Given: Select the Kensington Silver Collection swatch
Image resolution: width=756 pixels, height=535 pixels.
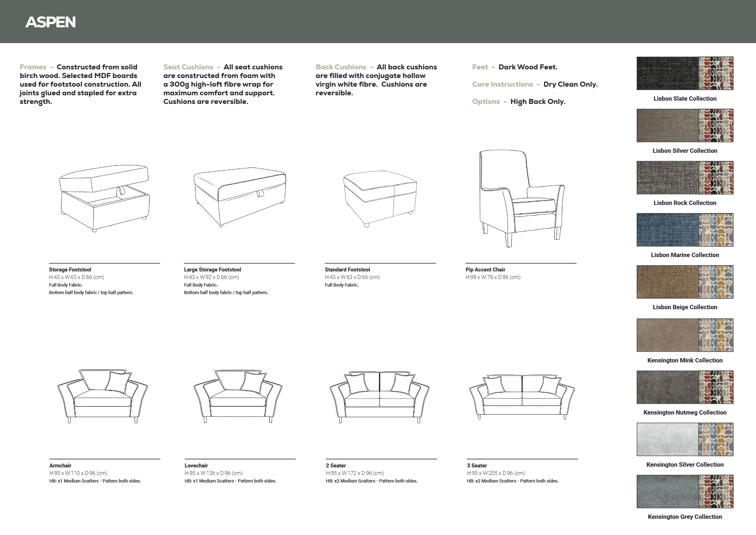Looking at the screenshot, I should pos(684,439).
